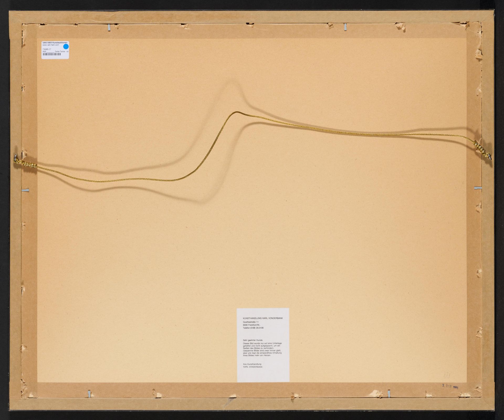The width and height of the screenshot is (504, 420).
Task: Open the www.van-ham.com address
Action: pyautogui.click(x=51, y=45)
